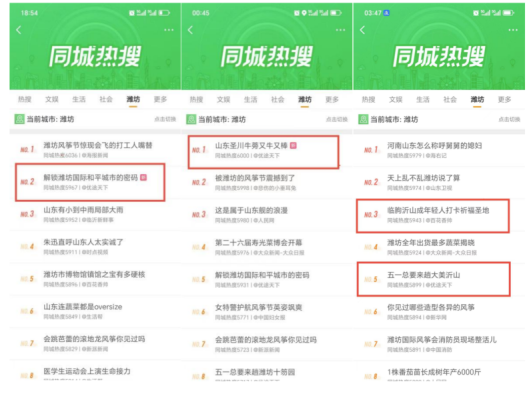Select 社会 tab in third screenshot
Viewport: 531px width, 408px height.
pos(450,100)
